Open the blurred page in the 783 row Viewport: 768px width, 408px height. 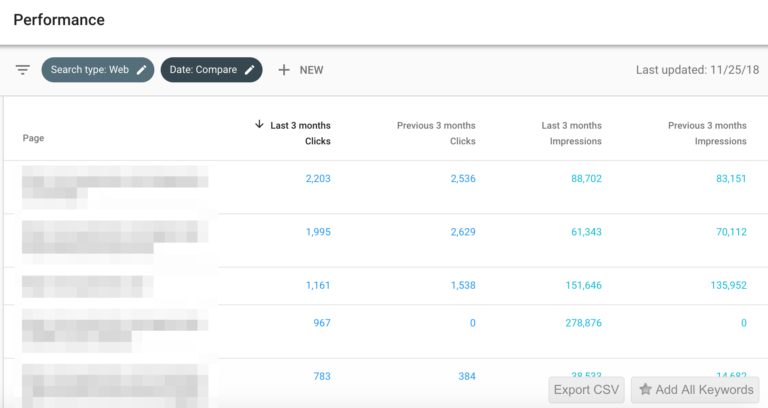click(x=115, y=385)
